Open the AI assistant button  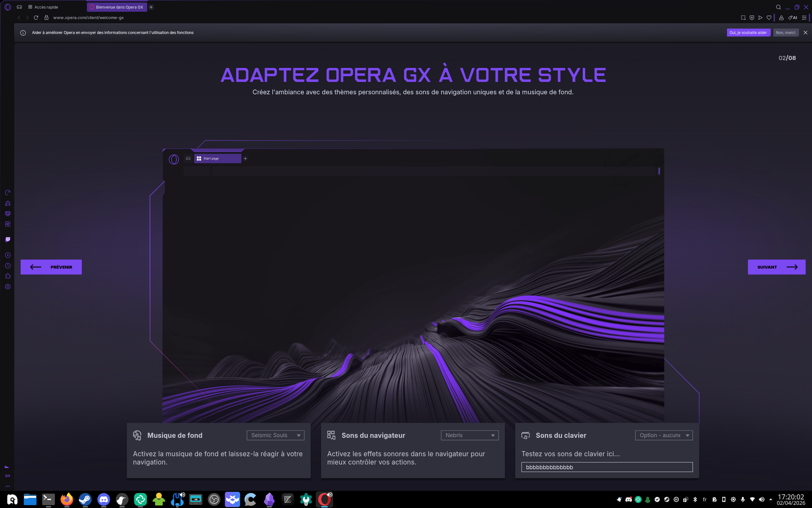793,18
